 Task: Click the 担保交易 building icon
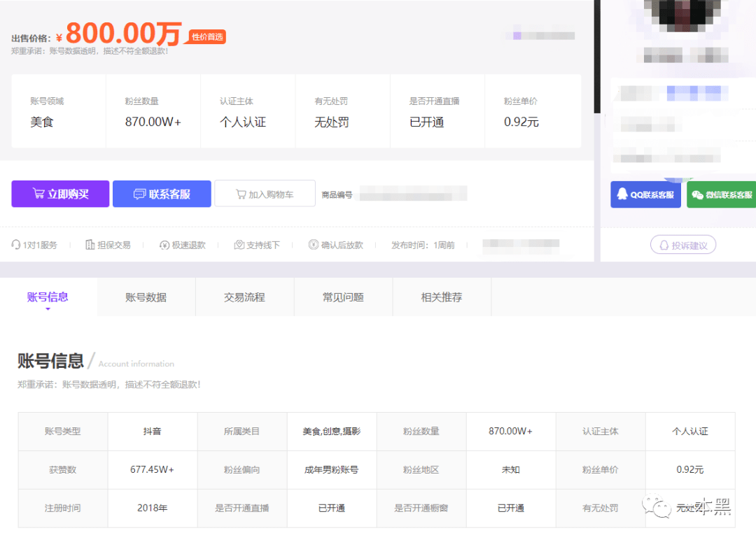point(90,245)
